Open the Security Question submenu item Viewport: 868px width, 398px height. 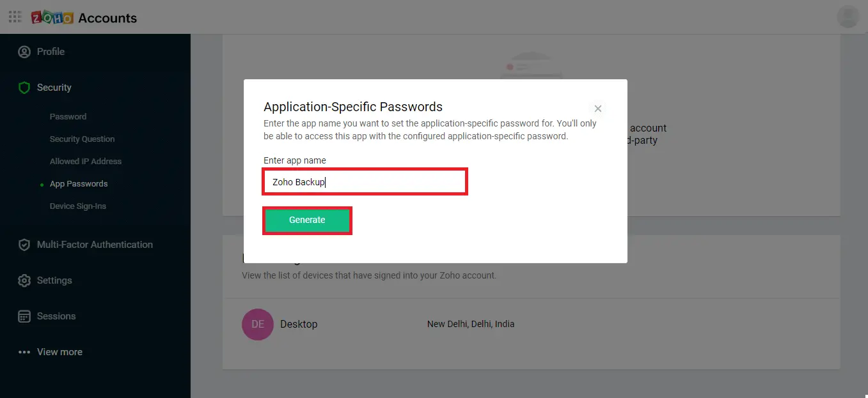pyautogui.click(x=82, y=139)
